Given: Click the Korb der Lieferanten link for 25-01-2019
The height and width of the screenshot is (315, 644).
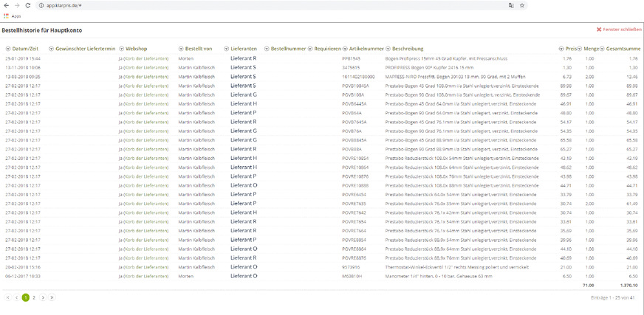Looking at the screenshot, I should click(x=145, y=59).
